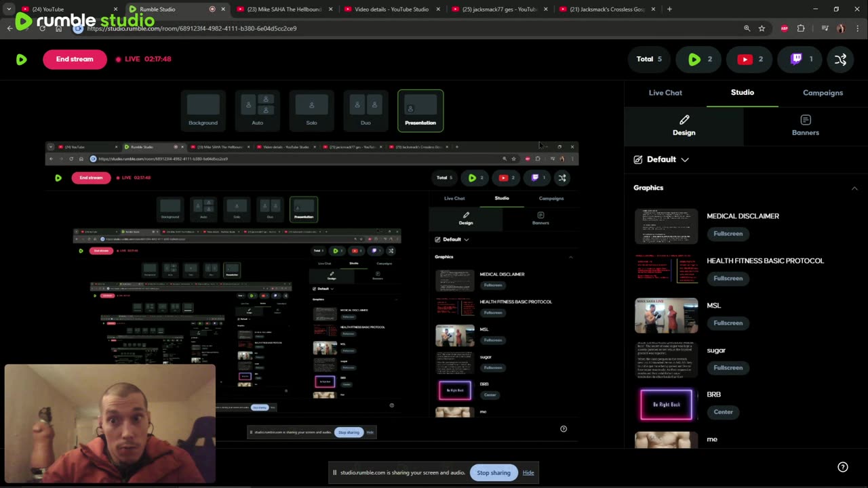
Task: Open the Extensions puzzle menu
Action: (x=801, y=28)
